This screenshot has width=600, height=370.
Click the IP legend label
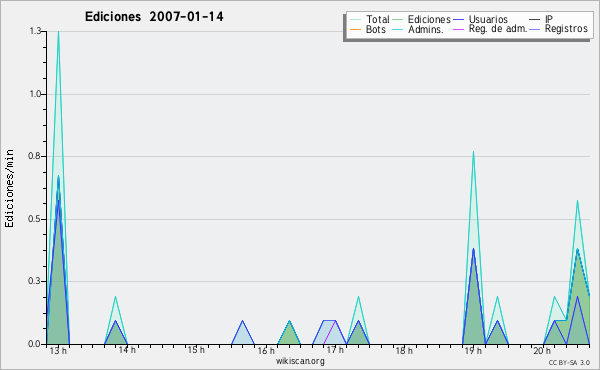[549, 19]
